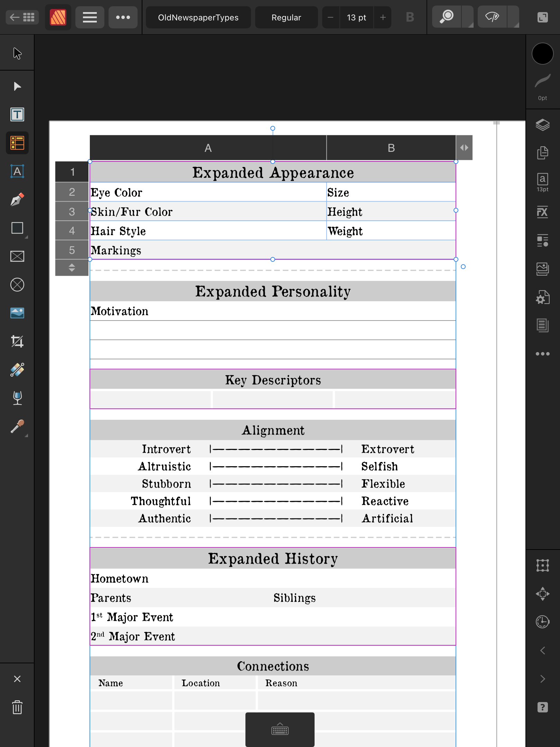Select table row header 3
Image resolution: width=560 pixels, height=747 pixels.
[72, 212]
